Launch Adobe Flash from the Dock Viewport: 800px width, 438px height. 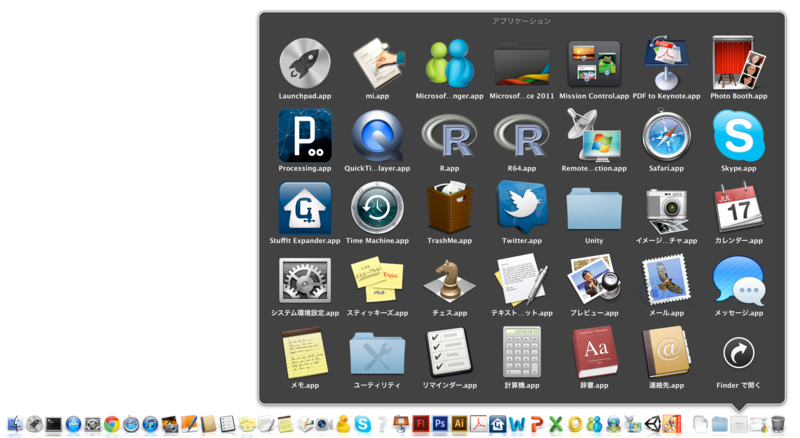[420, 424]
